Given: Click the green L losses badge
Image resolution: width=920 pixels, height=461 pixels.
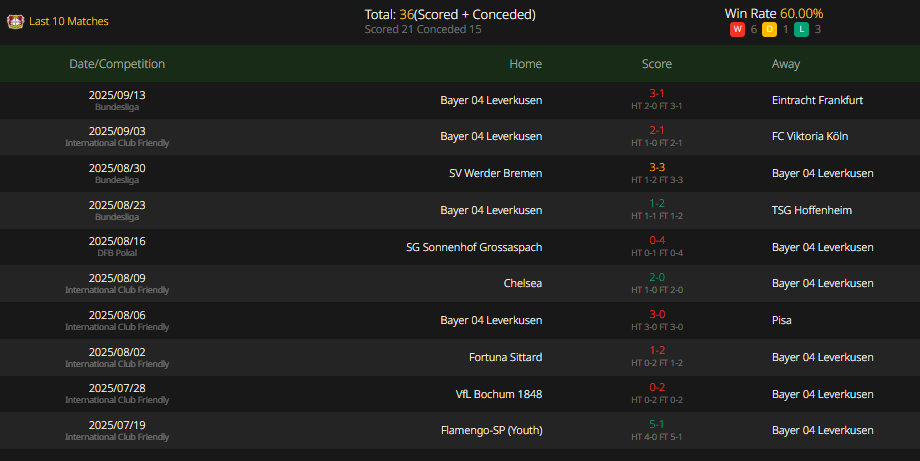Looking at the screenshot, I should [801, 29].
